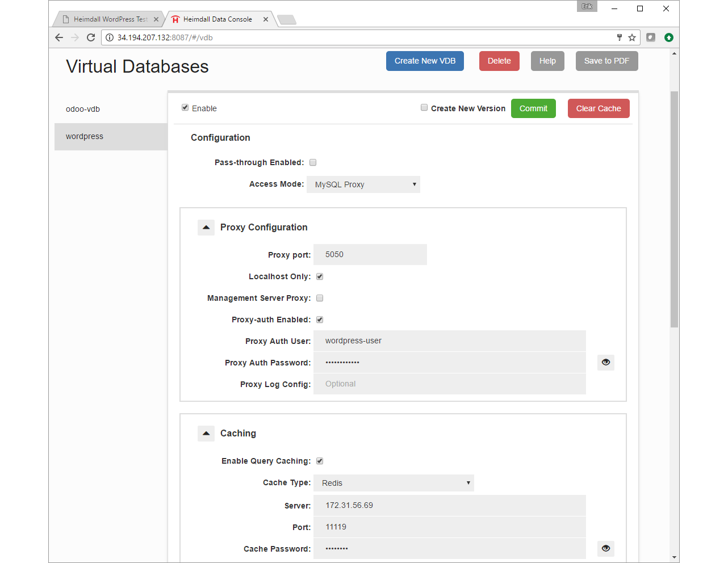Reveal the Cache Password

tap(606, 548)
